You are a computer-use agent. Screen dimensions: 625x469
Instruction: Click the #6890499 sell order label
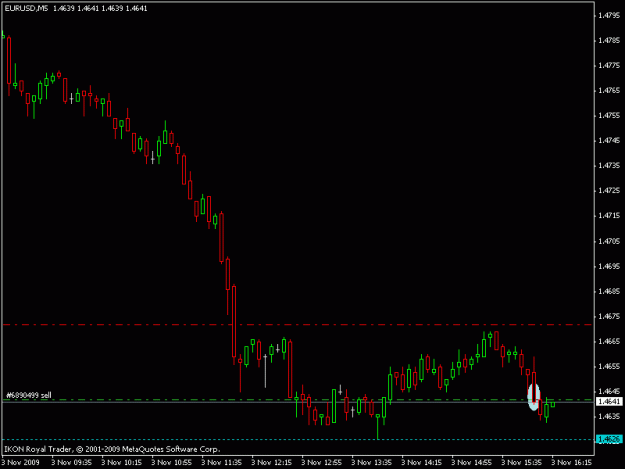29,395
